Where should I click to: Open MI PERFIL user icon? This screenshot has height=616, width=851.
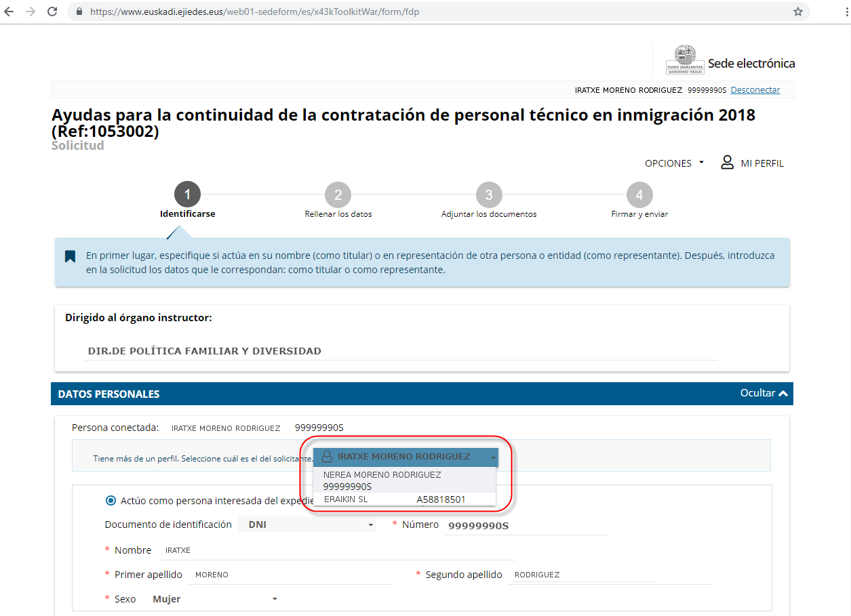coord(728,163)
